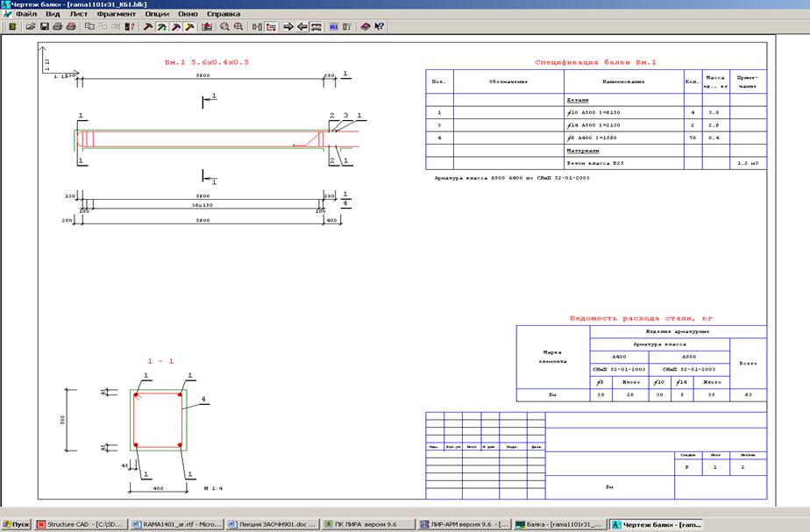Open the Справка menu

point(223,14)
